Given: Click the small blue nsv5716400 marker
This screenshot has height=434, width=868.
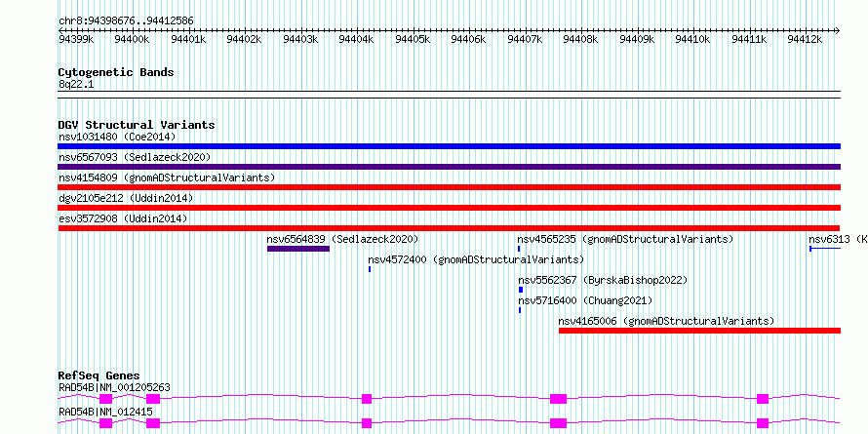Looking at the screenshot, I should pyautogui.click(x=520, y=310).
